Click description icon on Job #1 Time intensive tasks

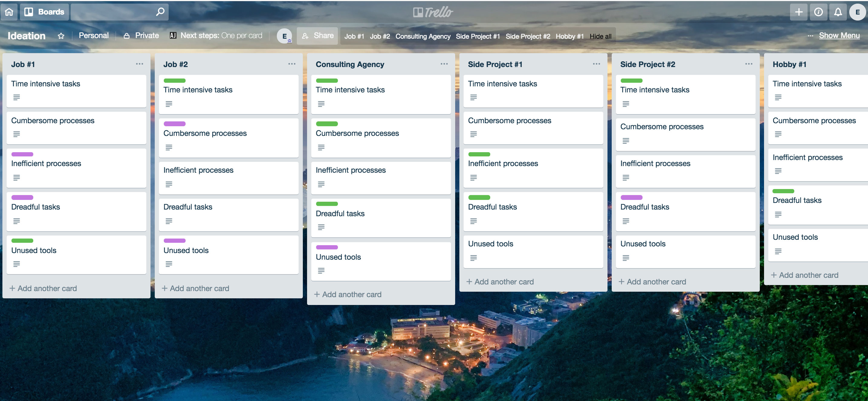[x=17, y=97]
